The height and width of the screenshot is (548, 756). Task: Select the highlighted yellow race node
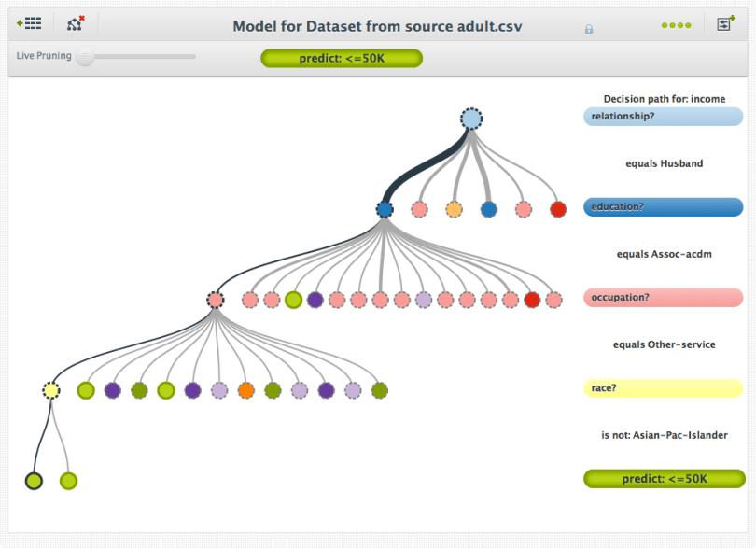point(51,391)
